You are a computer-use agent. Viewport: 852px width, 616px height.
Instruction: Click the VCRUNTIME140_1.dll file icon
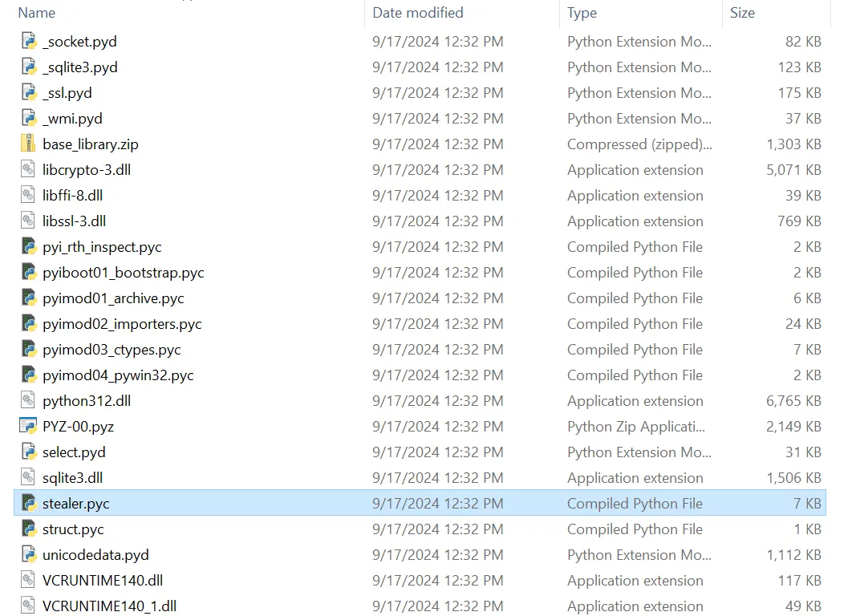[x=28, y=605]
